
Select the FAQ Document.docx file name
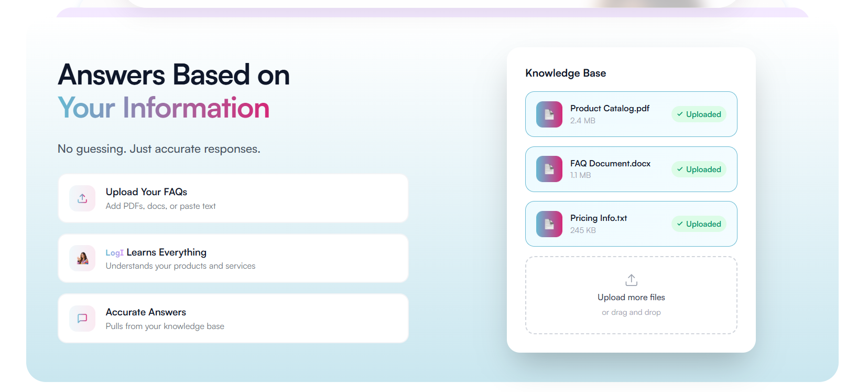tap(610, 164)
